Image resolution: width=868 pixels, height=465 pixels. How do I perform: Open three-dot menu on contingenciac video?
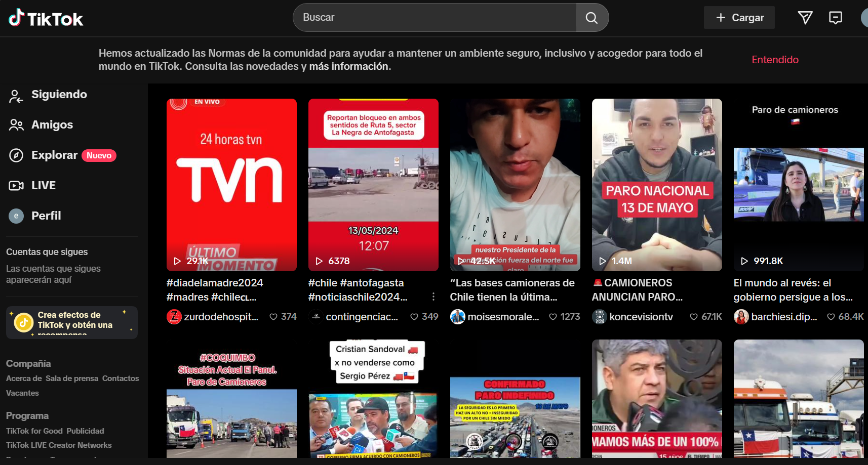tap(433, 297)
